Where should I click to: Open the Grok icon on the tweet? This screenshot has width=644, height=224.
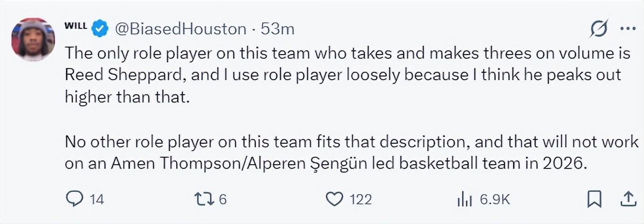[598, 29]
